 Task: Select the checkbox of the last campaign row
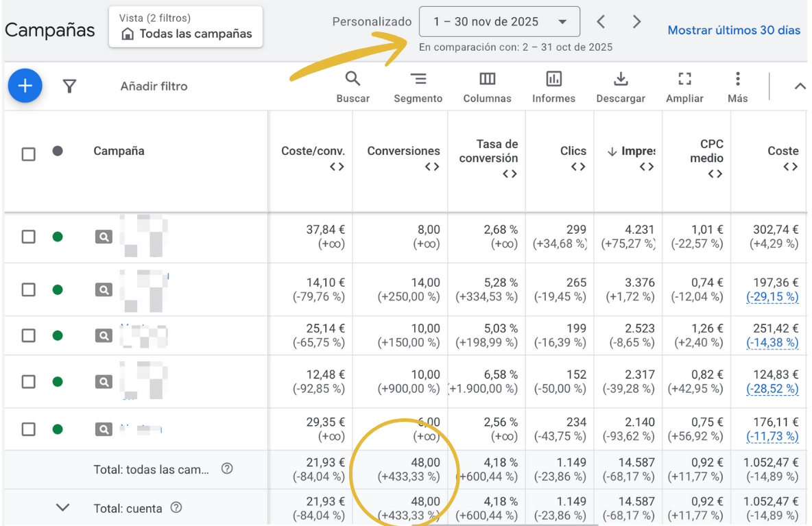28,429
